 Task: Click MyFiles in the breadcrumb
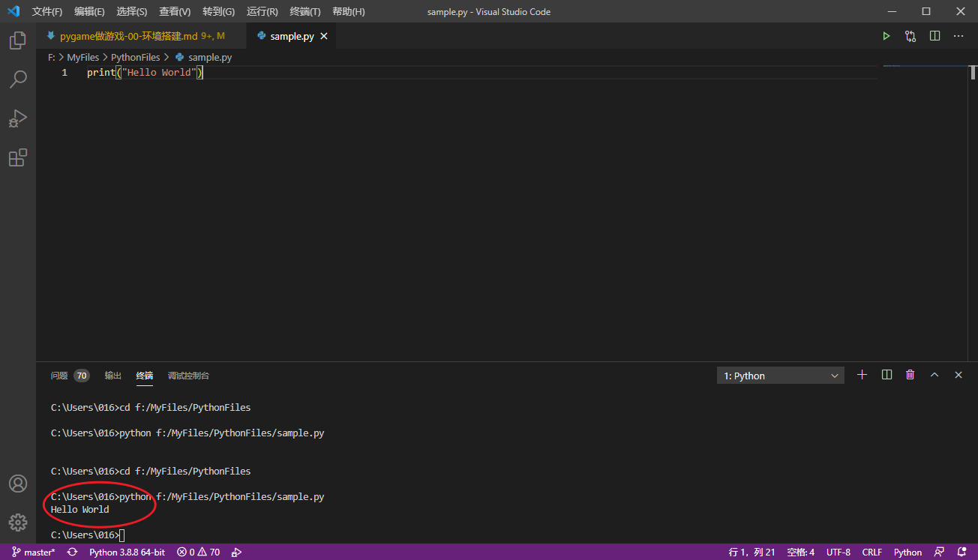click(82, 57)
